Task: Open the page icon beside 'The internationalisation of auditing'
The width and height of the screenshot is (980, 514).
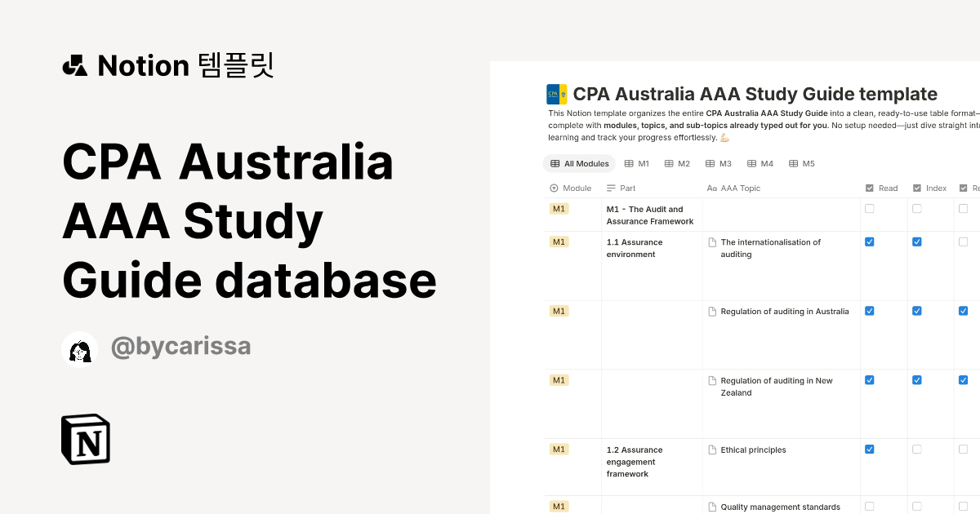Action: point(712,241)
